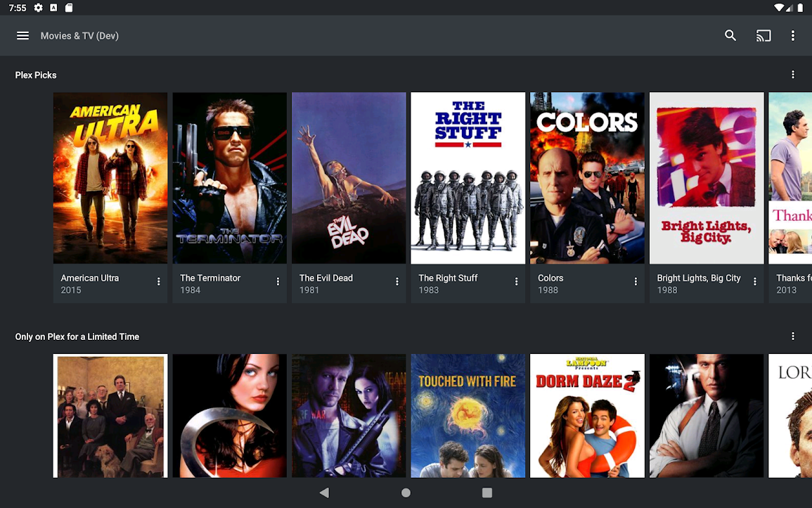The height and width of the screenshot is (508, 812).
Task: Tap the 1983 year under The Right Stuff
Action: pyautogui.click(x=428, y=291)
